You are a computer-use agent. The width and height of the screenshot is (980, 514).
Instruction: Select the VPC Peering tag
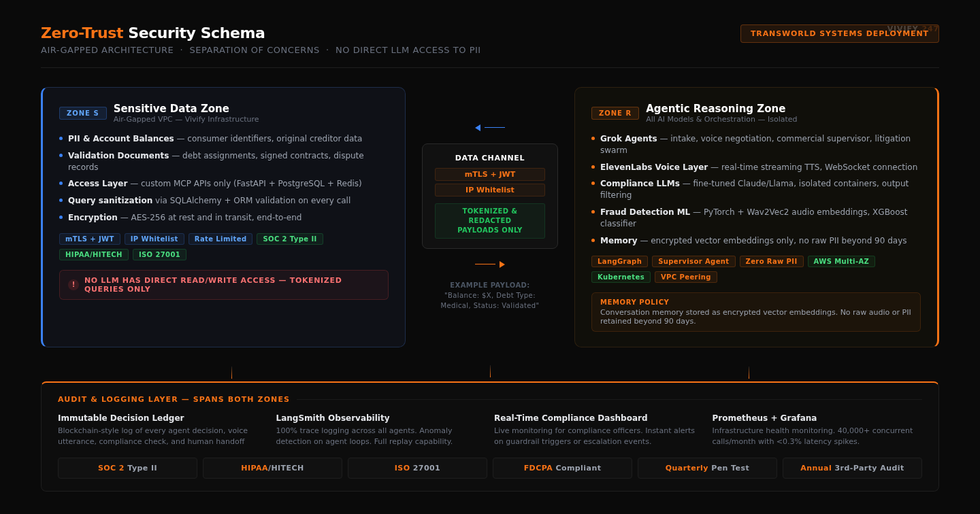(686, 277)
